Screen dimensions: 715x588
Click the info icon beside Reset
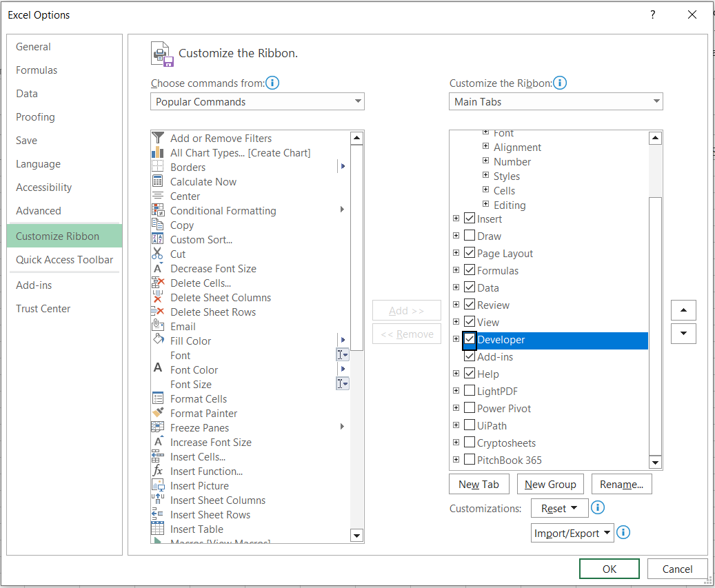[598, 508]
